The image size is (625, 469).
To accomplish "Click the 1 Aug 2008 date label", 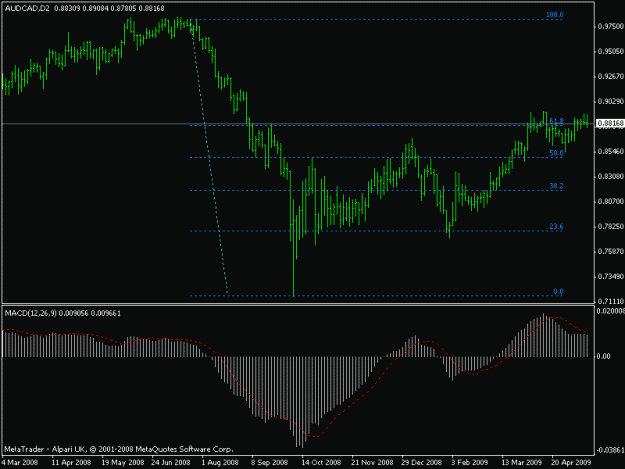I will tap(220, 463).
